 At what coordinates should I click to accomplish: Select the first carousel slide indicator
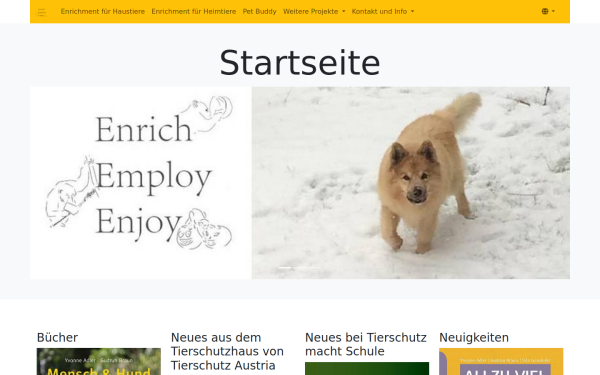[x=285, y=267]
